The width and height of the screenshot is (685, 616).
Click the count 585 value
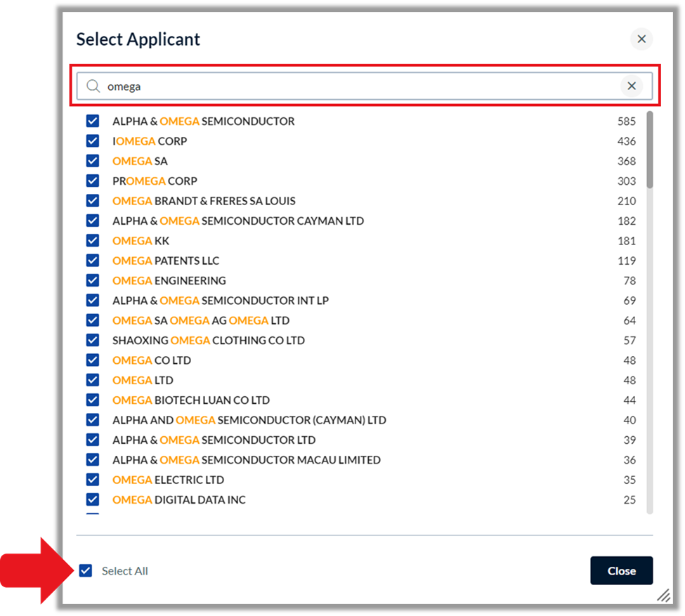click(x=627, y=121)
